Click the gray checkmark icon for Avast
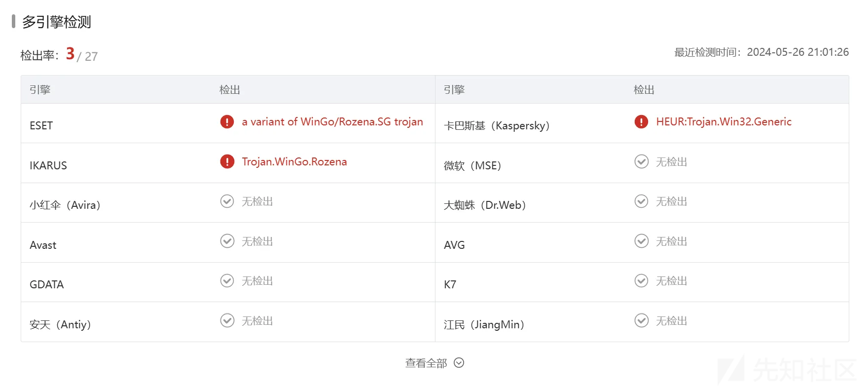 coord(227,241)
